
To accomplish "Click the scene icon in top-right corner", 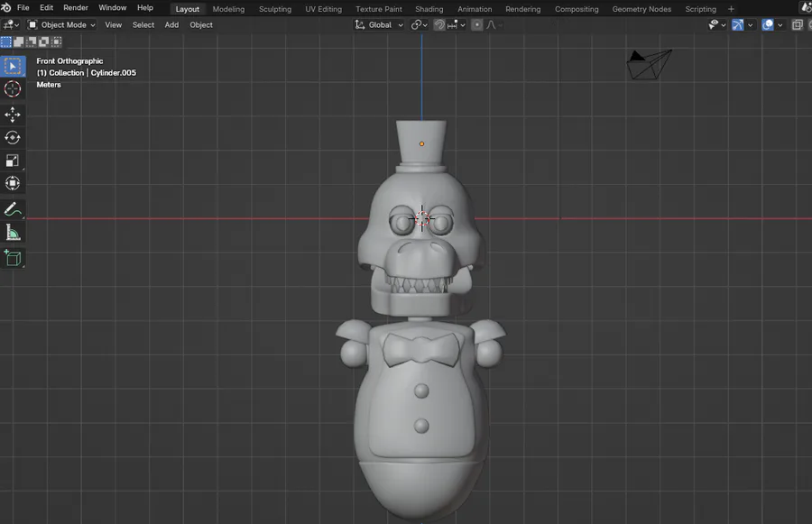I will tap(807, 8).
